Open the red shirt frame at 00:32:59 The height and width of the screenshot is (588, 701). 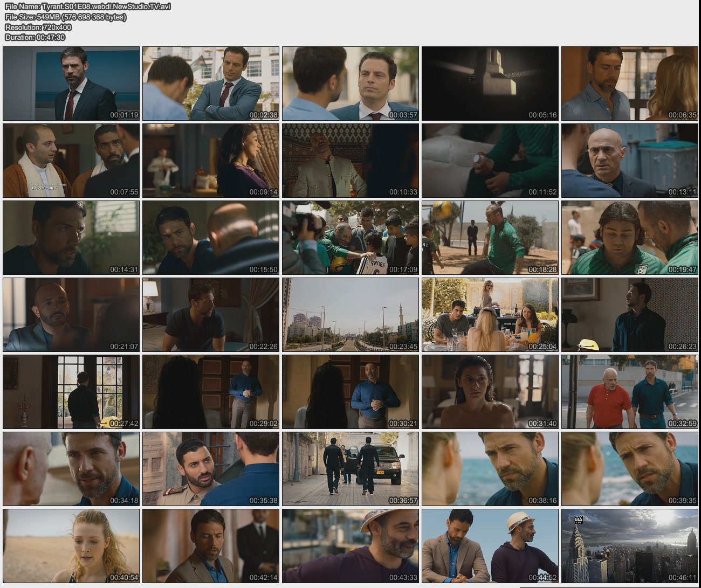coord(629,392)
